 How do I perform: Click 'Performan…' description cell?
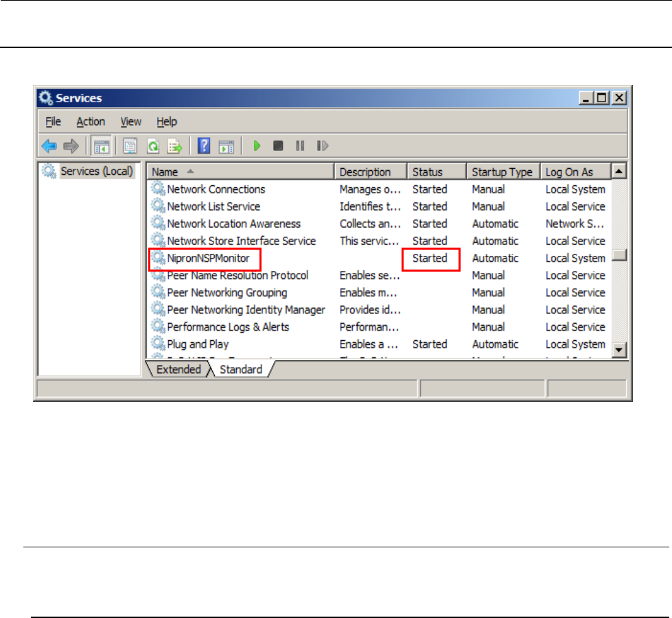tap(369, 326)
